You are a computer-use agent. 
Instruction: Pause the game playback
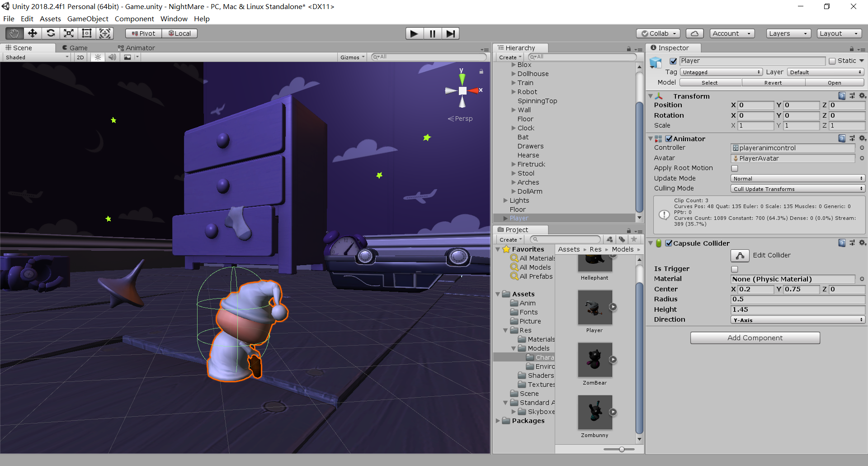click(433, 33)
